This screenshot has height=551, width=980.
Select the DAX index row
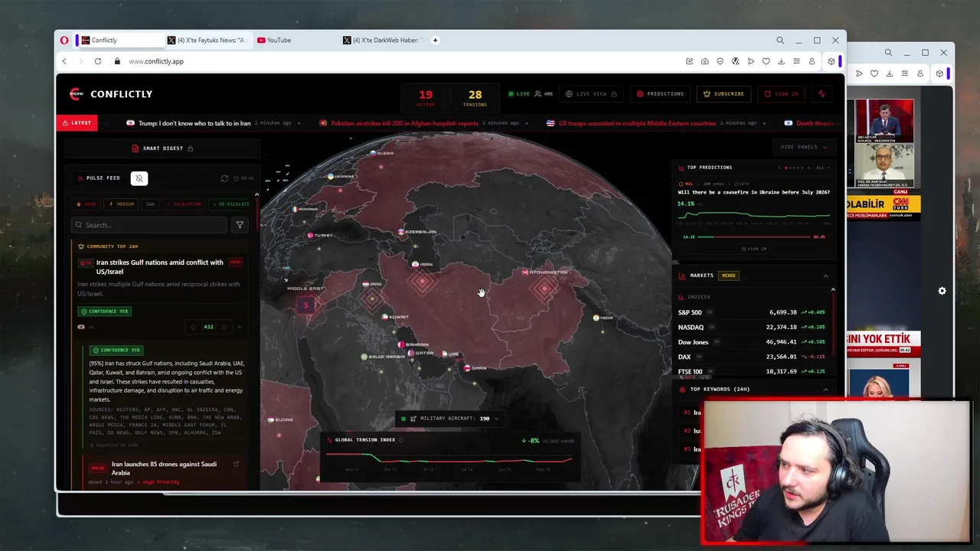pyautogui.click(x=752, y=357)
